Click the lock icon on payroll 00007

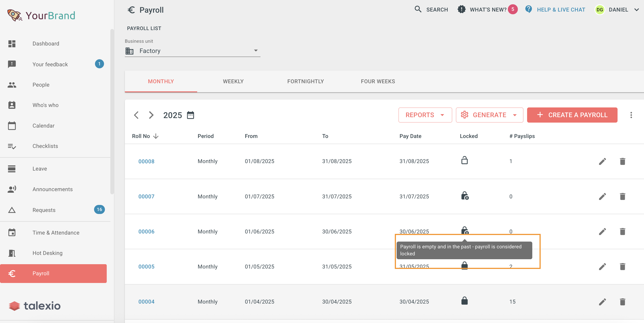(465, 195)
